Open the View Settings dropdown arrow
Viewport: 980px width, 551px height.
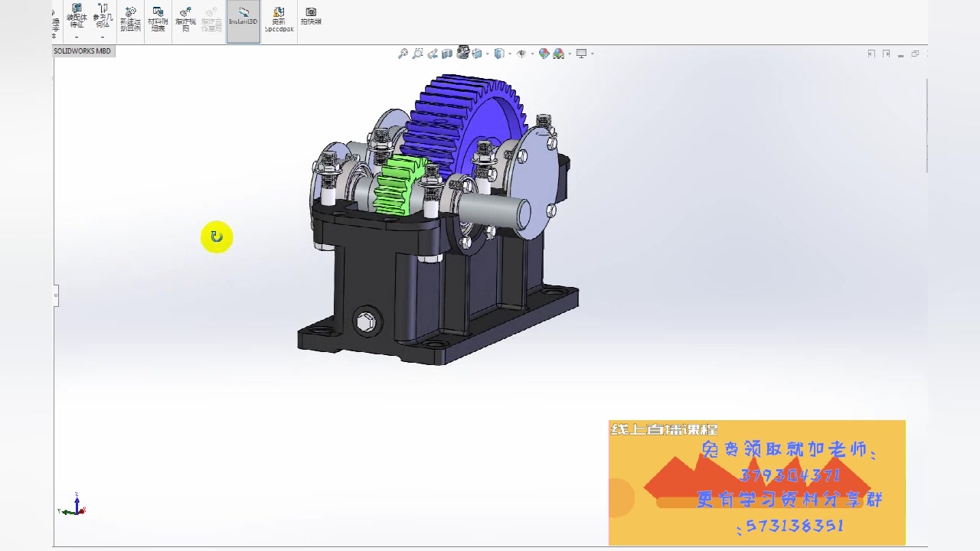[x=593, y=54]
